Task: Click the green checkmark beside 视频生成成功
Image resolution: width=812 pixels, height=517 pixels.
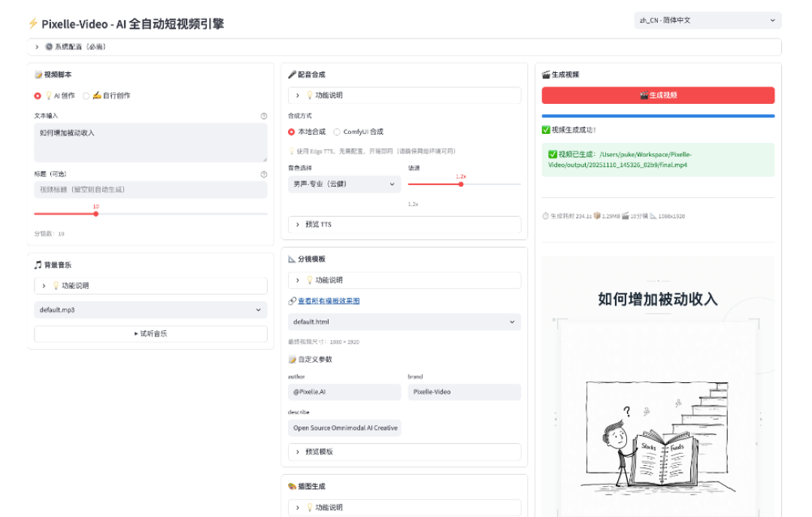Action: point(546,129)
